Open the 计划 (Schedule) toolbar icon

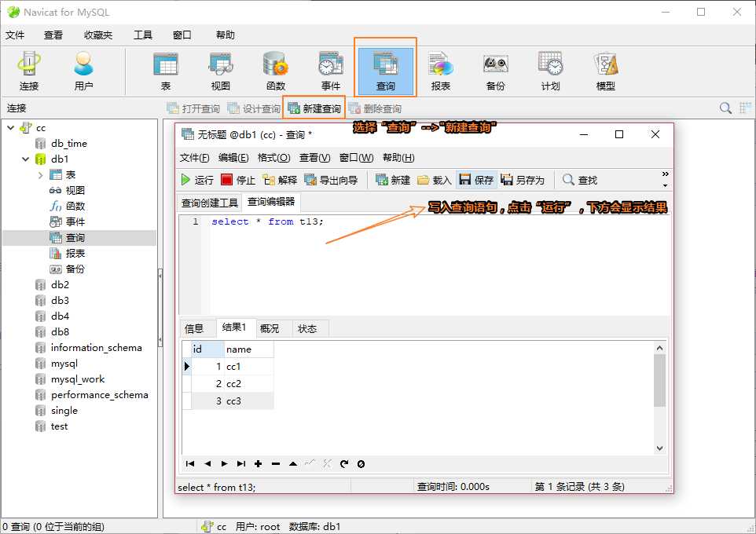point(551,71)
